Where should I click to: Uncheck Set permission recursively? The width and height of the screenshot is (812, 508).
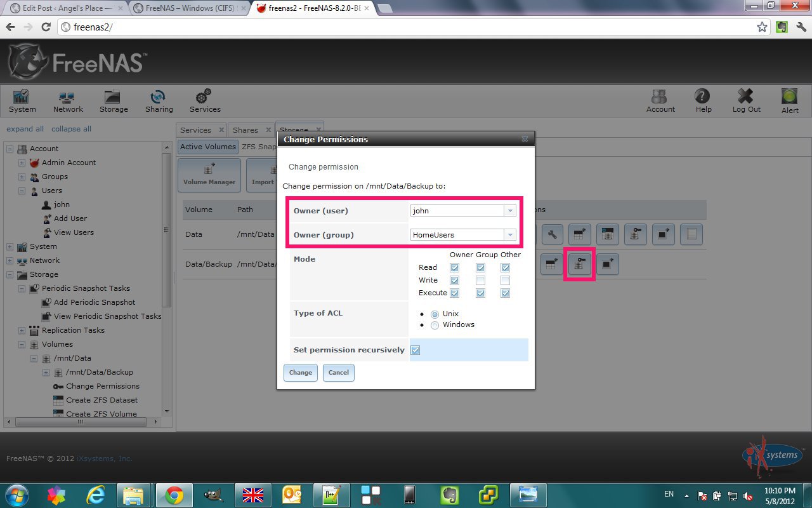click(416, 351)
